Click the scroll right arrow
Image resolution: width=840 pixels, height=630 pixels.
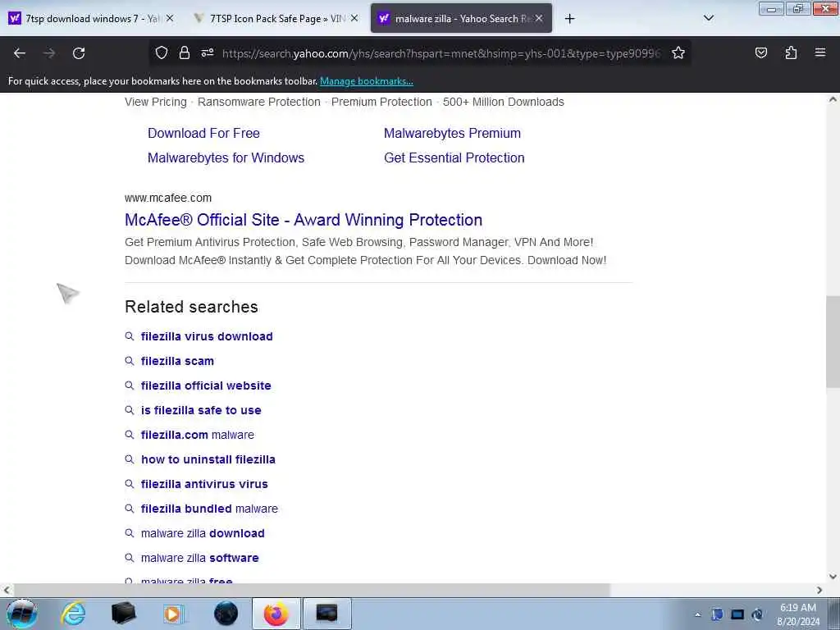pos(819,590)
